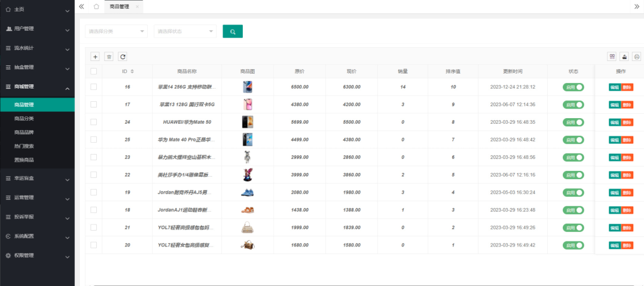Viewport: 644px width, 286px height.
Task: Tick the checkbox for row ID 24
Action: [94, 122]
